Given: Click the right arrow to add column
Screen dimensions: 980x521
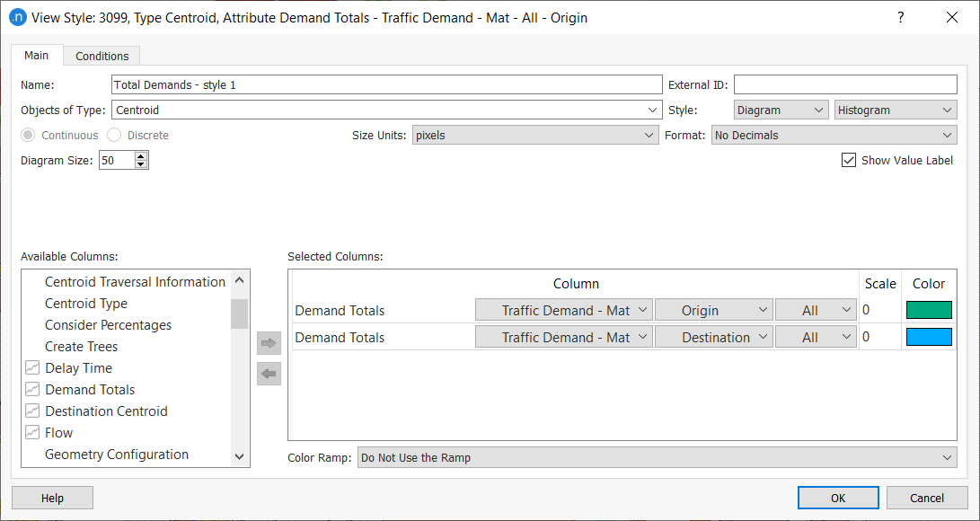Looking at the screenshot, I should coord(269,343).
